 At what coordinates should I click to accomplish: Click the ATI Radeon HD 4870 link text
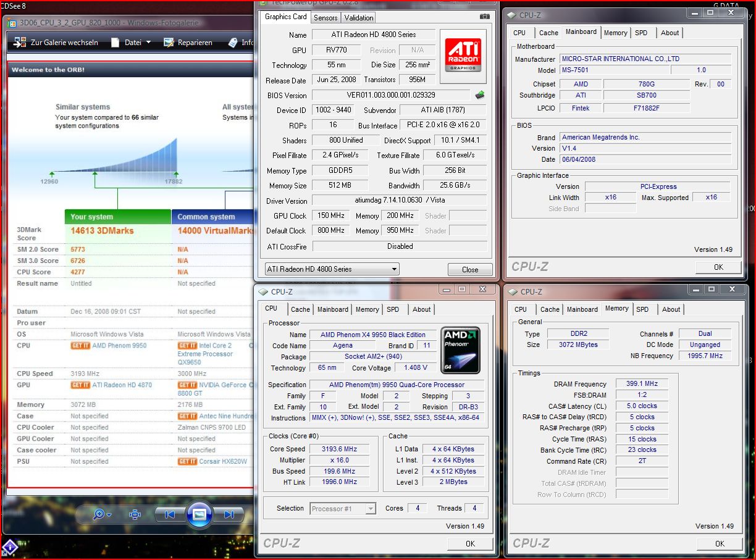coord(123,385)
